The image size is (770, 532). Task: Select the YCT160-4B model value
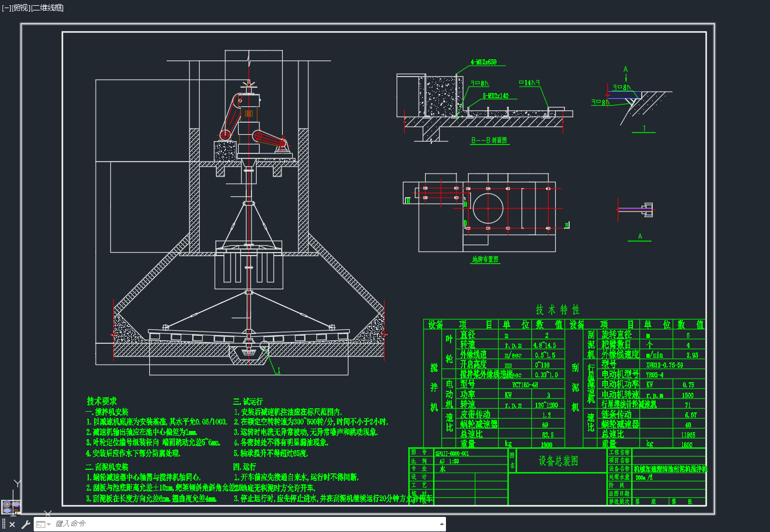[524, 384]
